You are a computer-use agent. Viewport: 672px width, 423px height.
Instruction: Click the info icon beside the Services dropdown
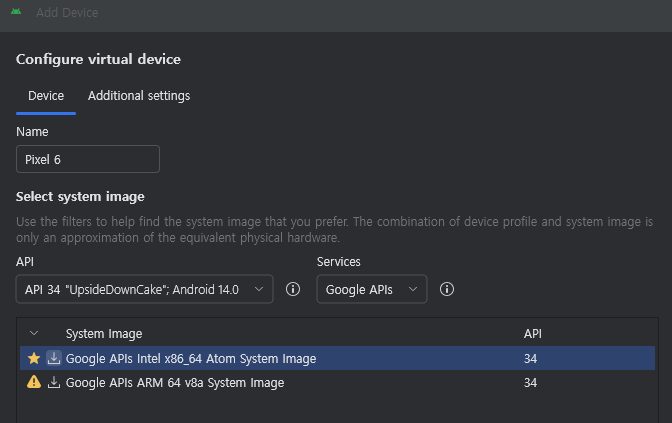coord(447,289)
